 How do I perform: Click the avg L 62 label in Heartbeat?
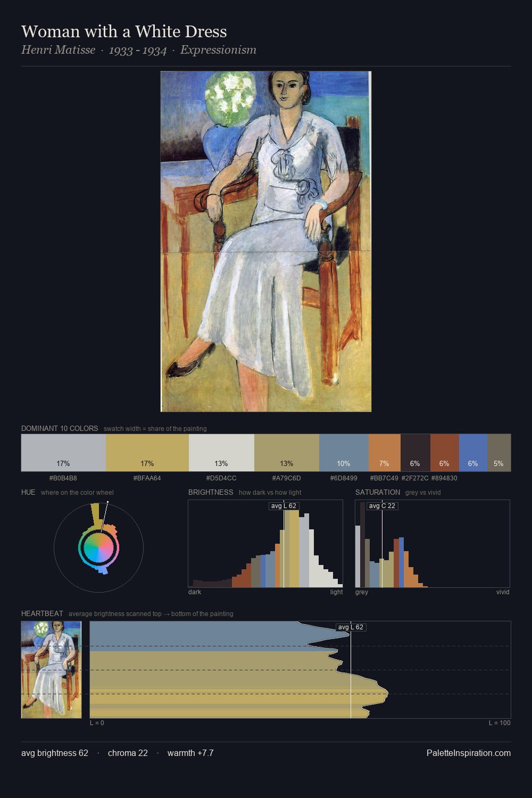click(x=351, y=627)
